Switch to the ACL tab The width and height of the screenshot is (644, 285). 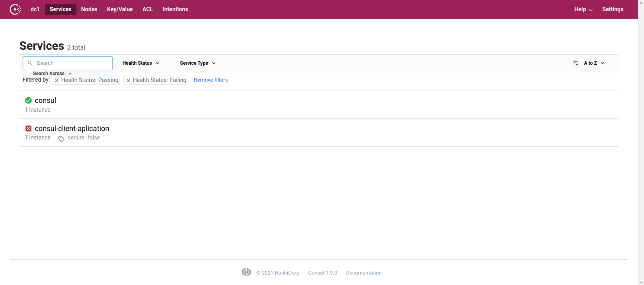pos(148,9)
